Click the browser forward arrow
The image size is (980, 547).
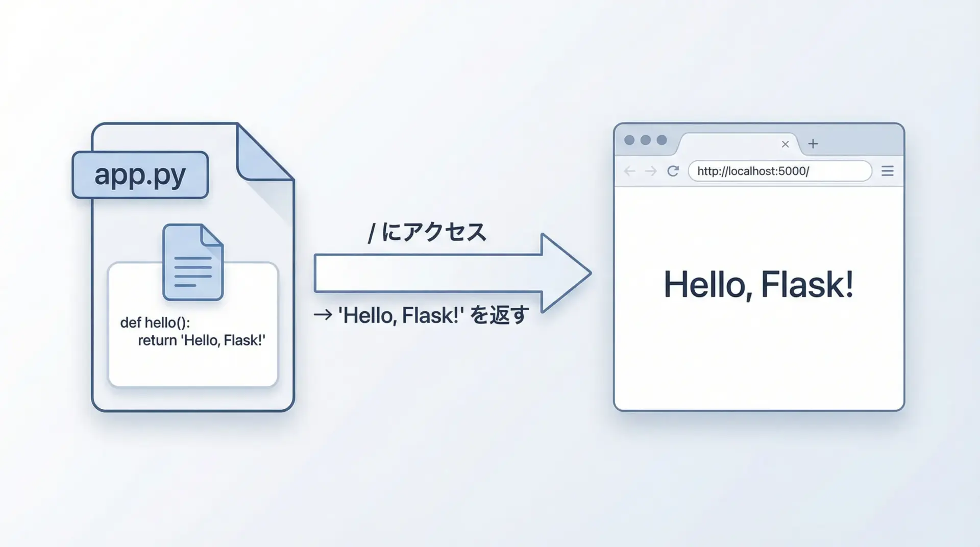click(651, 171)
